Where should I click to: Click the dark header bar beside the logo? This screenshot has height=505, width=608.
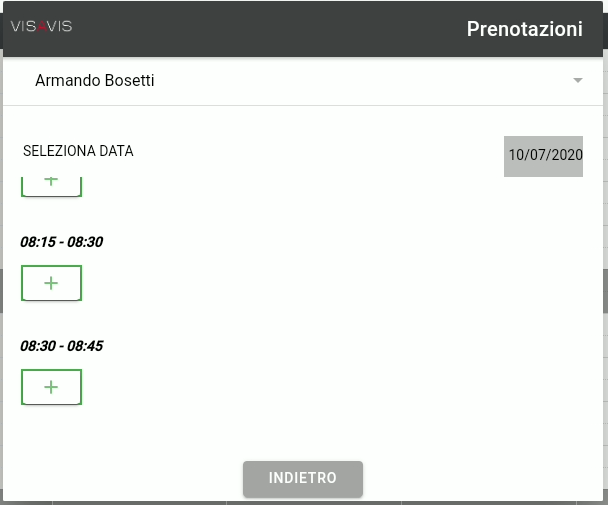click(268, 29)
